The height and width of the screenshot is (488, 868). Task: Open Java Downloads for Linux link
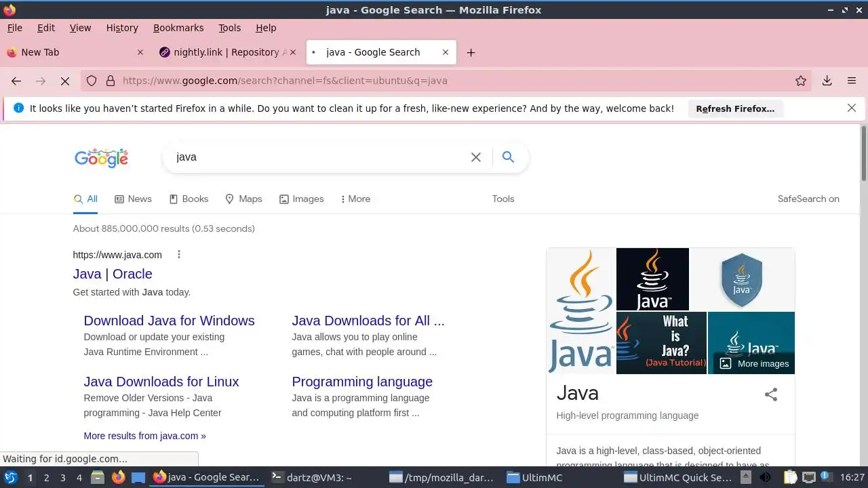161,382
